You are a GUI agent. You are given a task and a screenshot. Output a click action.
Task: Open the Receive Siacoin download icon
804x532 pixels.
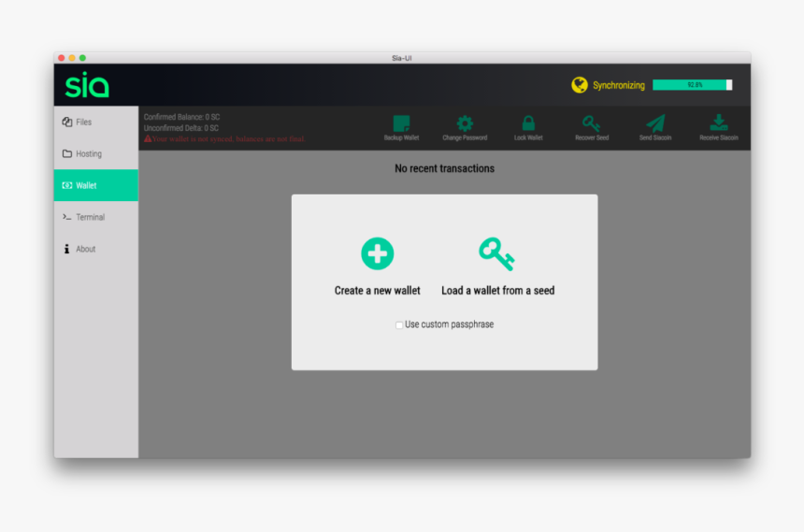coord(719,123)
